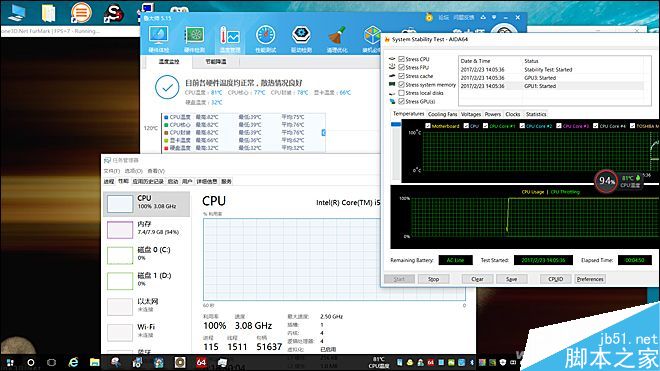Open AIDA64 Preferences button
The image size is (660, 371).
pyautogui.click(x=590, y=279)
